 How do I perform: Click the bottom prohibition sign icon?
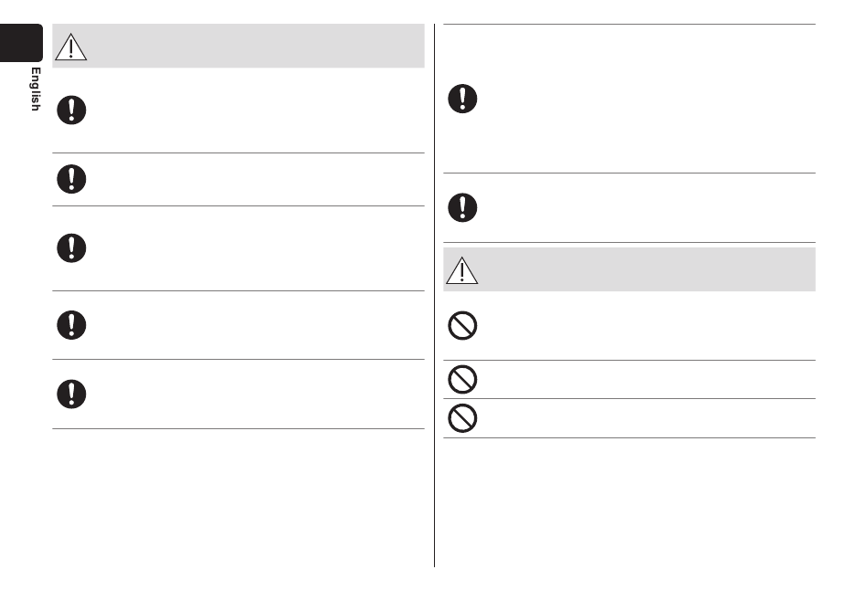pos(462,418)
